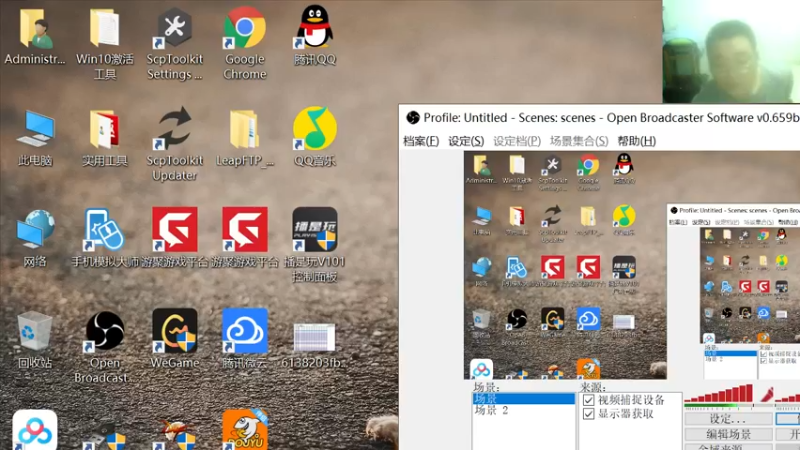
Task: Open 腾讯微云 cloud shortcut
Action: 245,339
